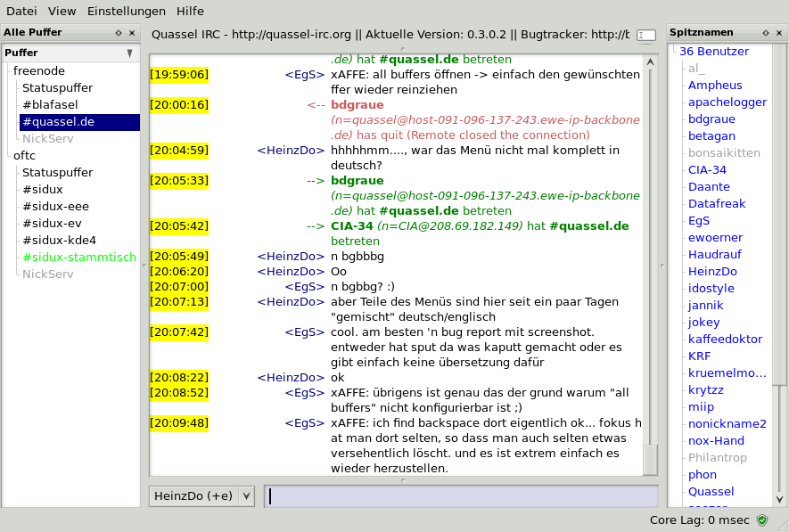Select nonickname2 in the nick list
This screenshot has width=789, height=532.
[727, 424]
